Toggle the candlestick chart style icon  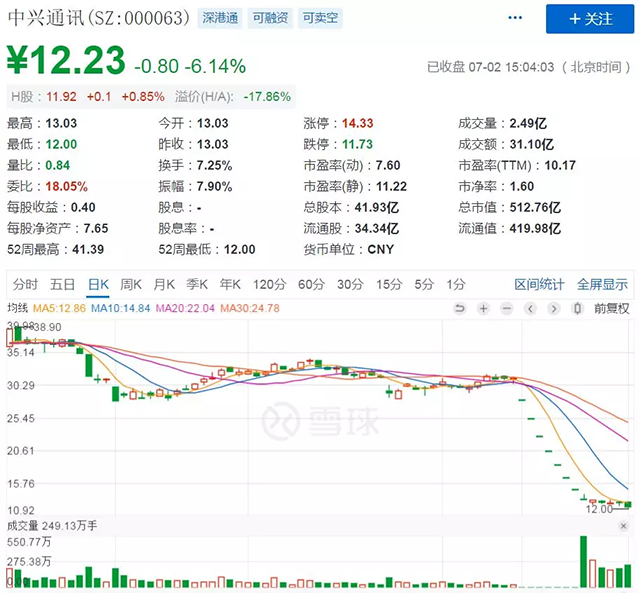[x=577, y=309]
